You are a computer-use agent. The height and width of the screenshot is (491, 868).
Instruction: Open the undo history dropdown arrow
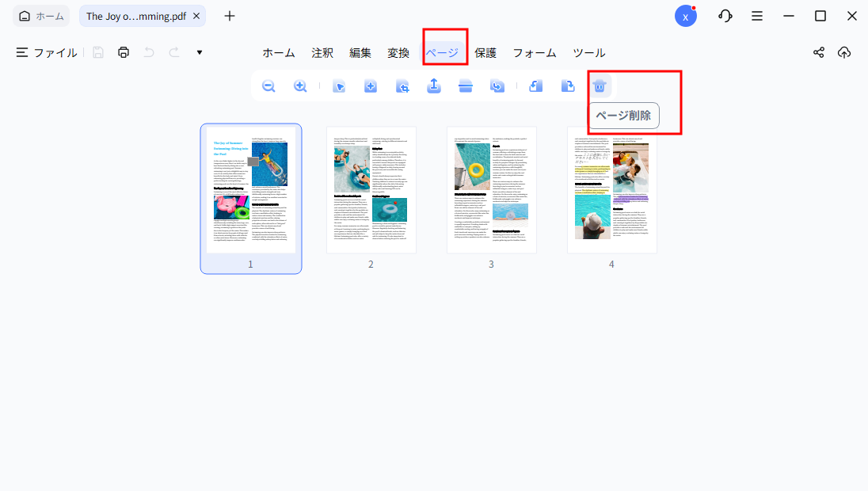(x=199, y=52)
